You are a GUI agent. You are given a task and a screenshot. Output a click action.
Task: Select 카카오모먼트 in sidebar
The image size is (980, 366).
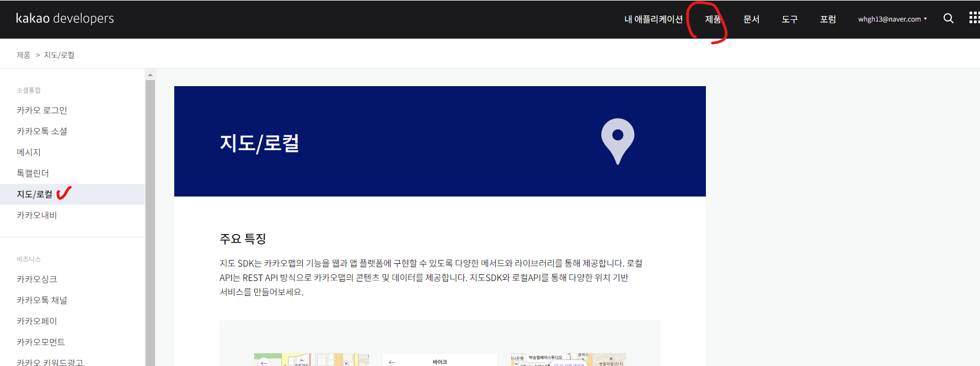tap(41, 342)
